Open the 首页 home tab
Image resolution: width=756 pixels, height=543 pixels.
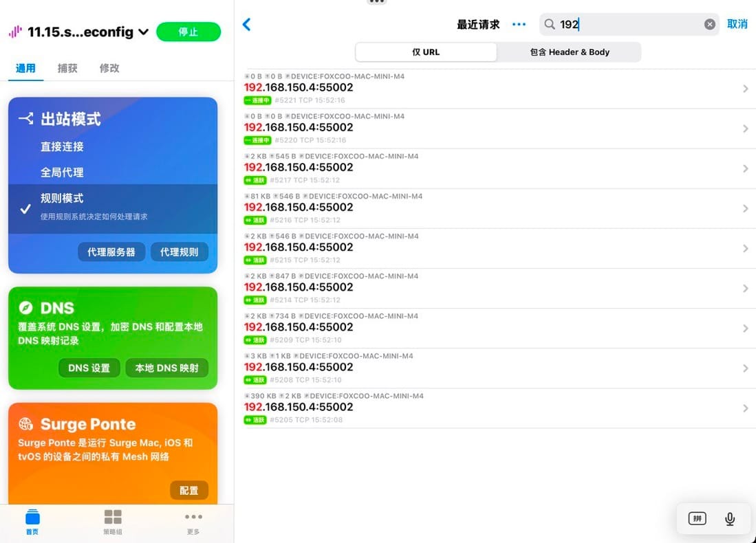click(x=32, y=522)
